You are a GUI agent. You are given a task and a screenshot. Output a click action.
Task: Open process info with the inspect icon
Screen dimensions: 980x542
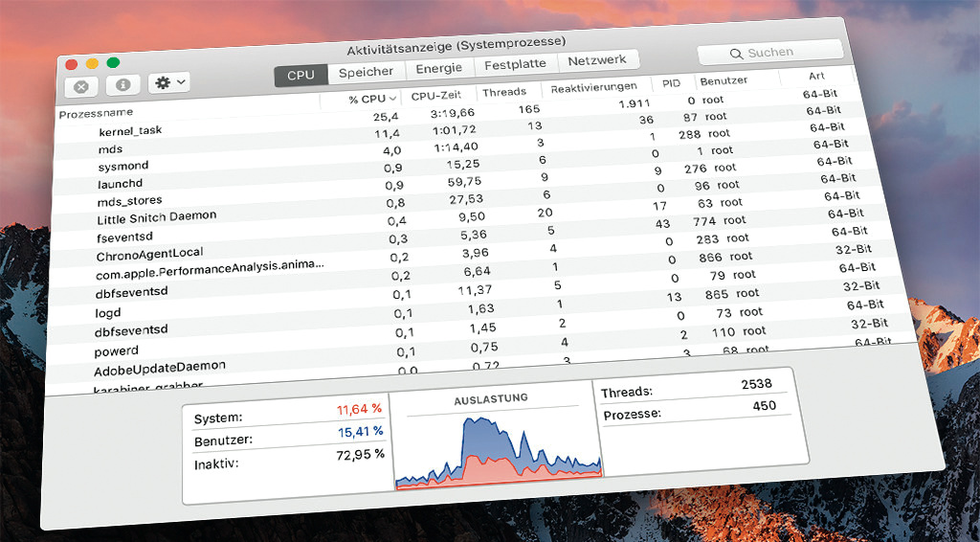(122, 85)
